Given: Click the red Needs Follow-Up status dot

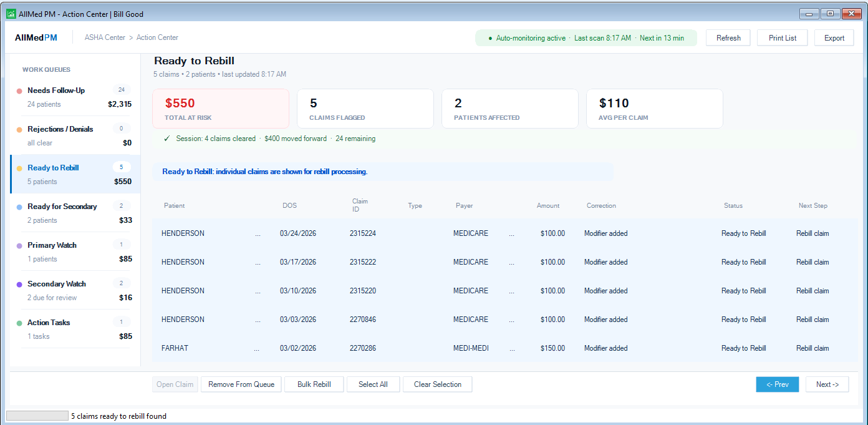Looking at the screenshot, I should [20, 91].
